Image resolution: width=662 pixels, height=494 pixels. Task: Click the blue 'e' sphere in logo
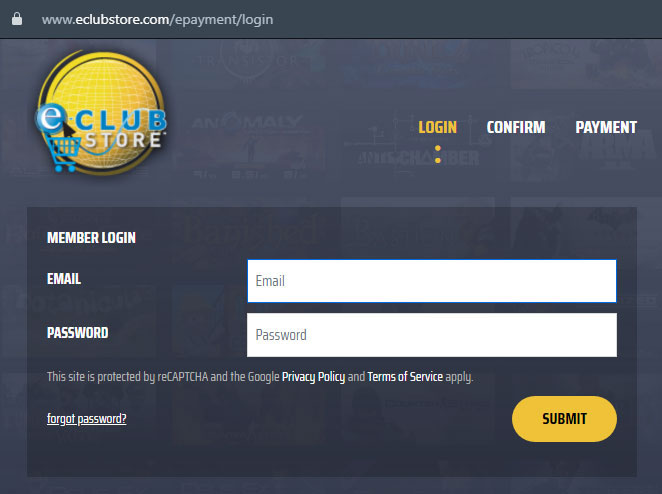(51, 117)
